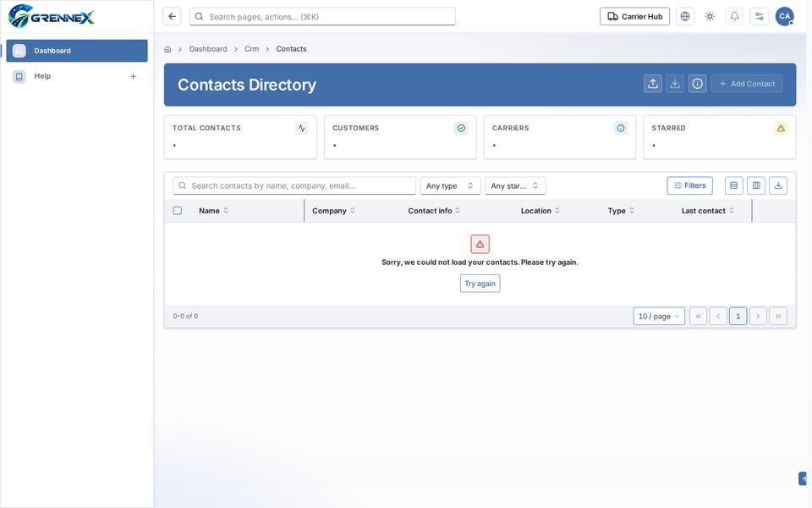The width and height of the screenshot is (812, 508).
Task: Sort by the Location column
Action: [540, 211]
